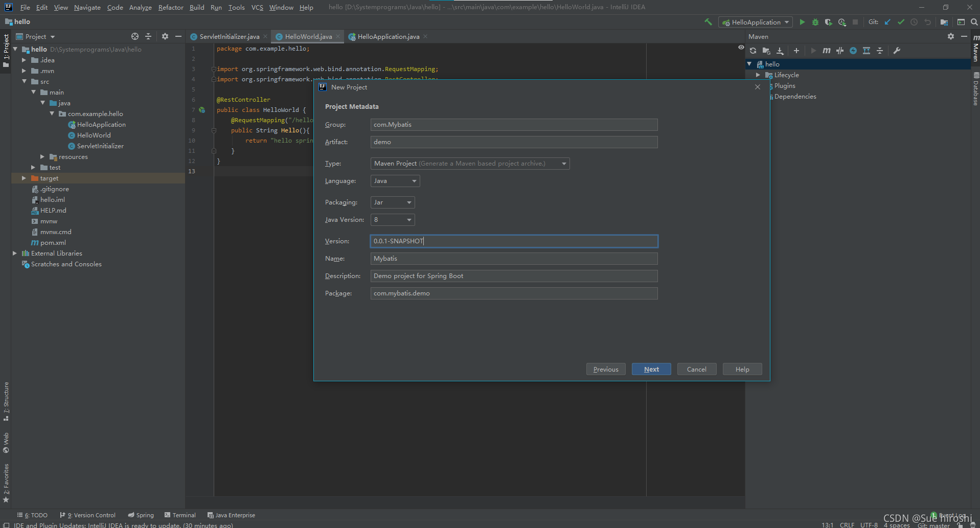Open the File menu
Screen dimensions: 980x528
[25, 7]
